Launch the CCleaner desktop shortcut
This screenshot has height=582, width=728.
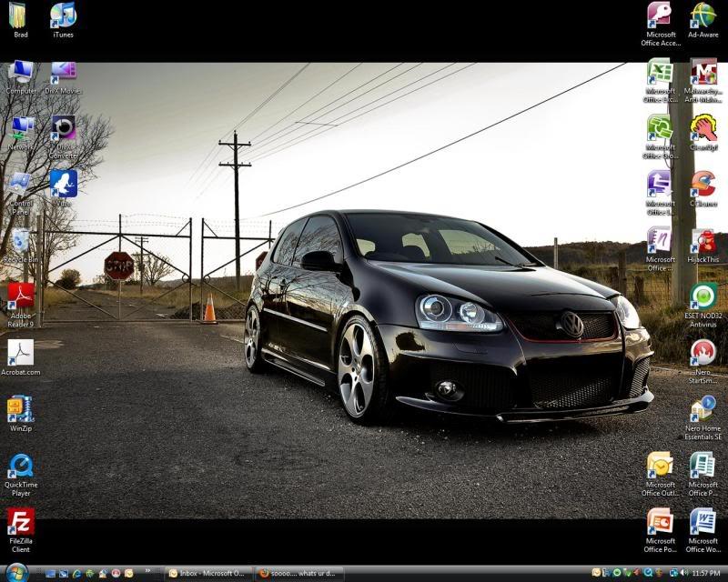coord(703,189)
